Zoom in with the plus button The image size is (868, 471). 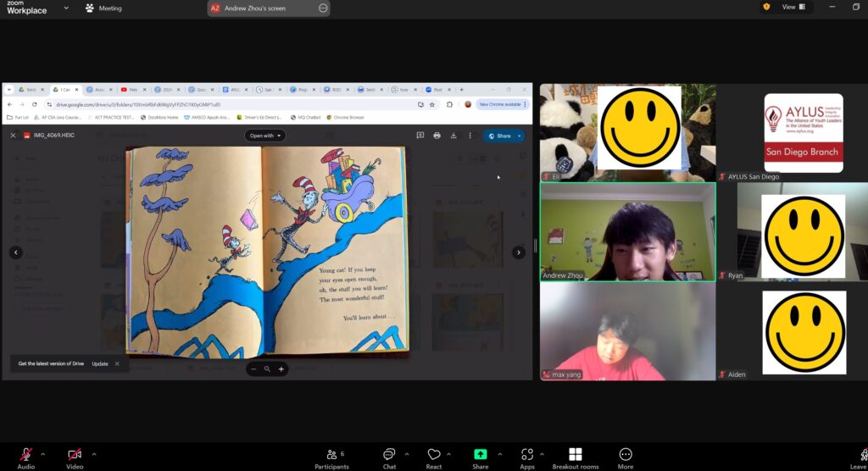coord(281,369)
